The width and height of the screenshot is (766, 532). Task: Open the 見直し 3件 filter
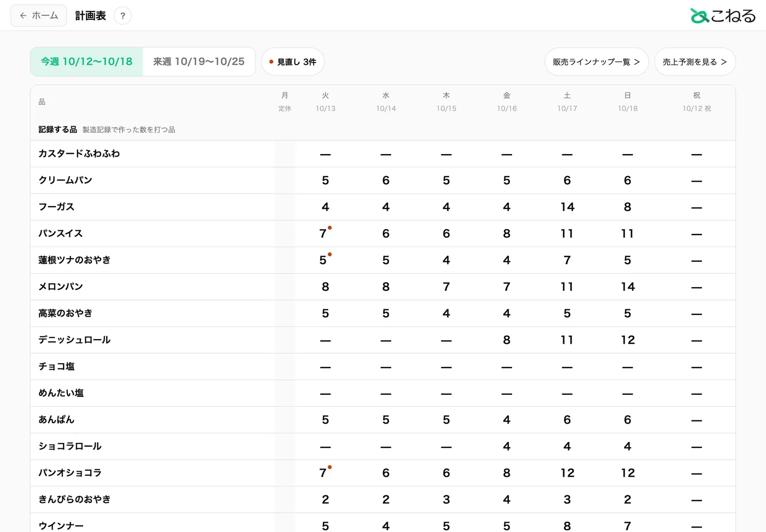click(x=293, y=62)
